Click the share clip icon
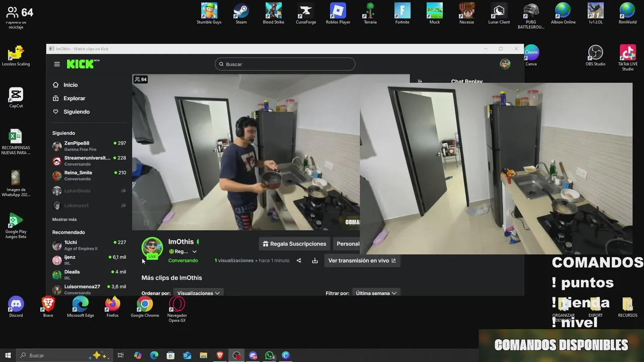 299,260
